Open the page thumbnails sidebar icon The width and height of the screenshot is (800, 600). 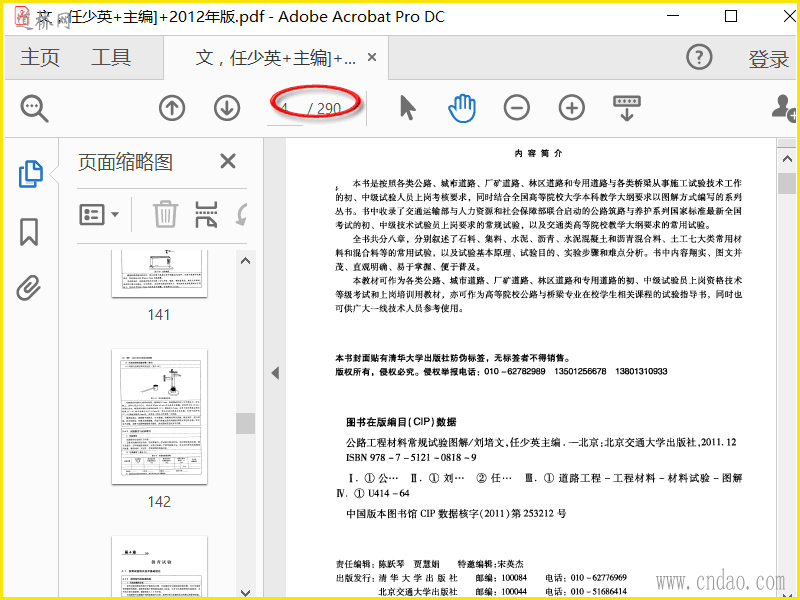pos(31,174)
